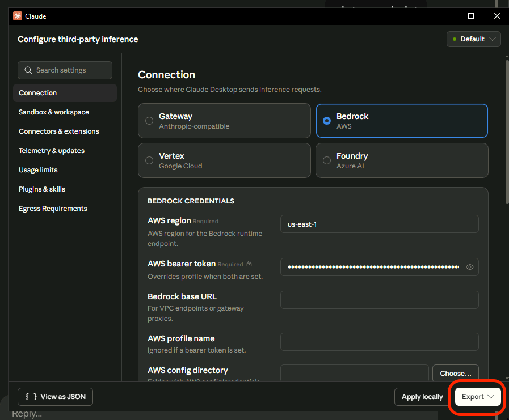Click the AWS profile name field
Image resolution: width=509 pixels, height=420 pixels.
pyautogui.click(x=380, y=342)
